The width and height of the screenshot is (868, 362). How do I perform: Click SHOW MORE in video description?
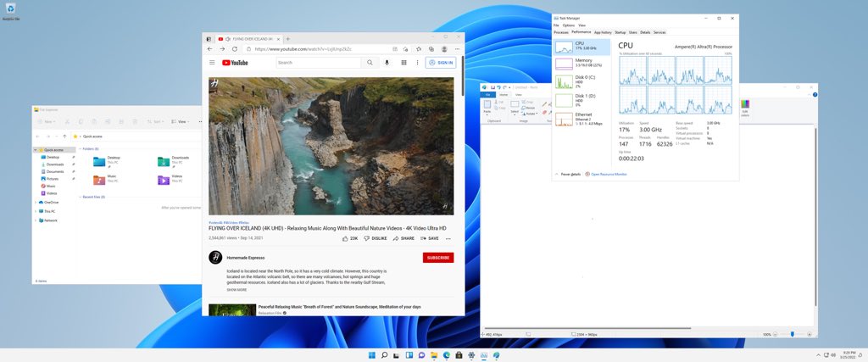coord(237,289)
